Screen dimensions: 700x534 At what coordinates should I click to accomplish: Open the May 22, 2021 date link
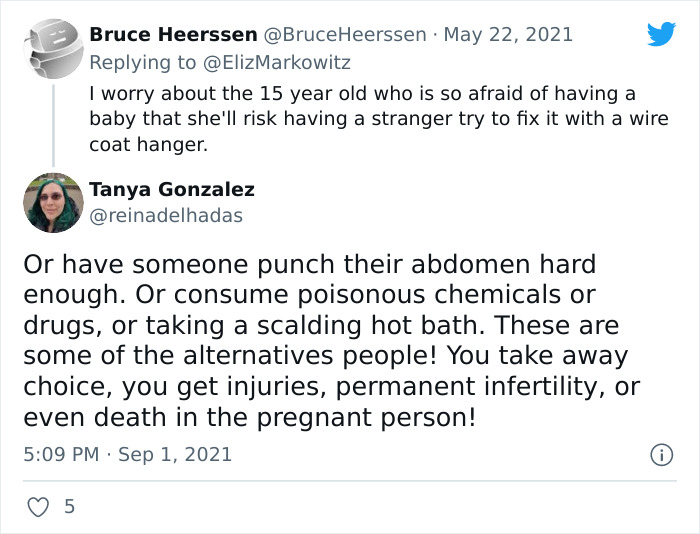click(x=508, y=35)
